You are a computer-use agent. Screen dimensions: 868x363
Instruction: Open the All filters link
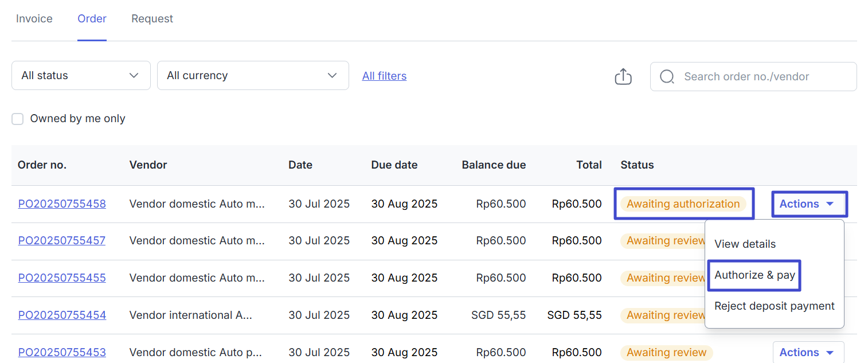[x=384, y=76]
